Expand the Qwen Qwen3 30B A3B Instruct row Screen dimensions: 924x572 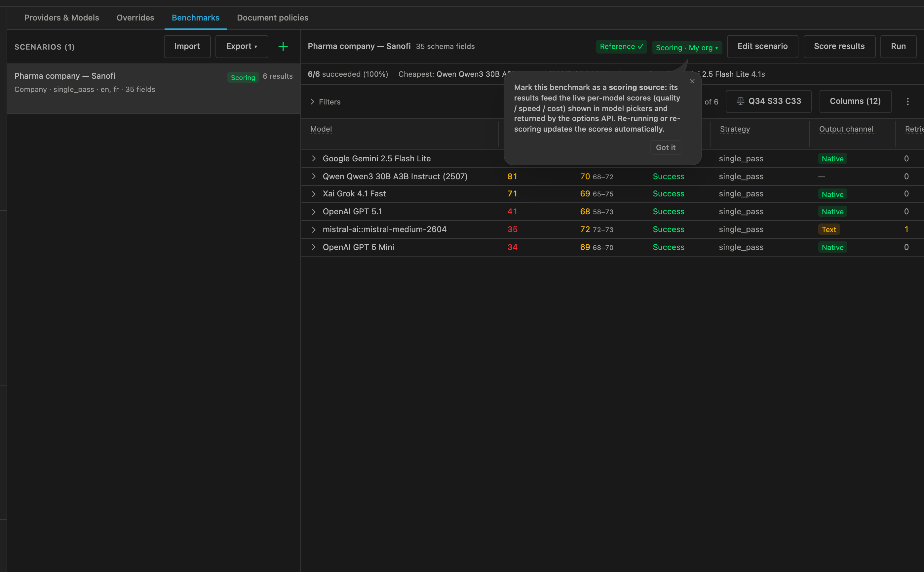tap(313, 176)
